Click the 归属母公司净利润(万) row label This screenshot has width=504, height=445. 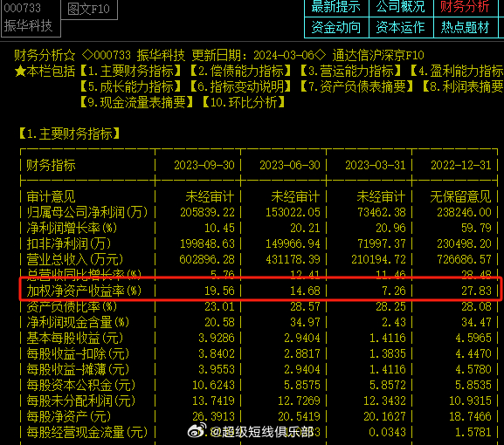(86, 213)
